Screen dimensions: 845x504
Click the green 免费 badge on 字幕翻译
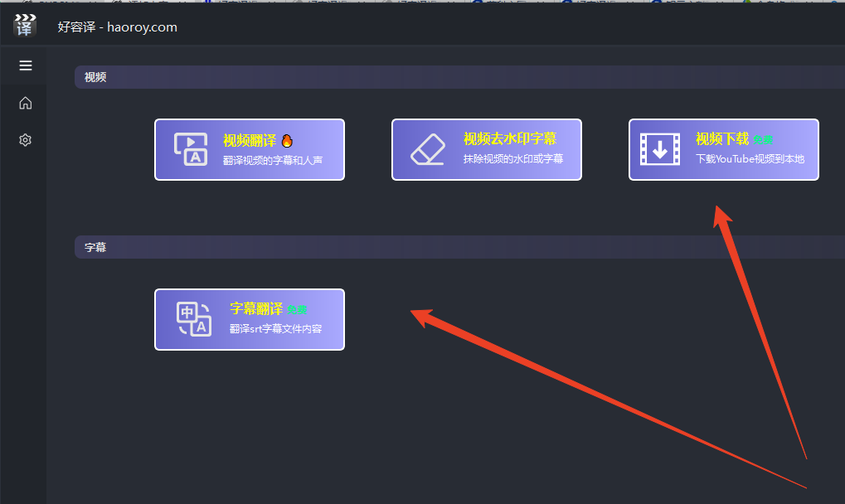(x=297, y=310)
